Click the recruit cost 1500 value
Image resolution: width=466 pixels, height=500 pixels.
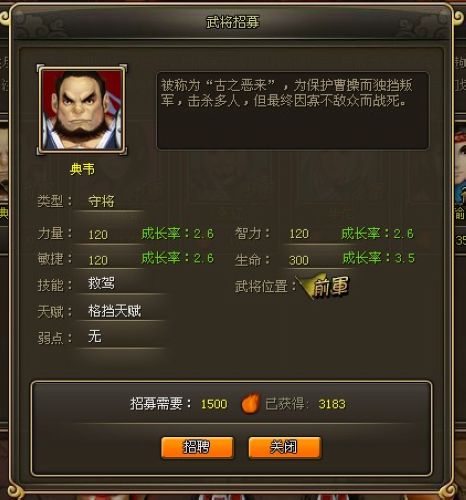click(214, 404)
